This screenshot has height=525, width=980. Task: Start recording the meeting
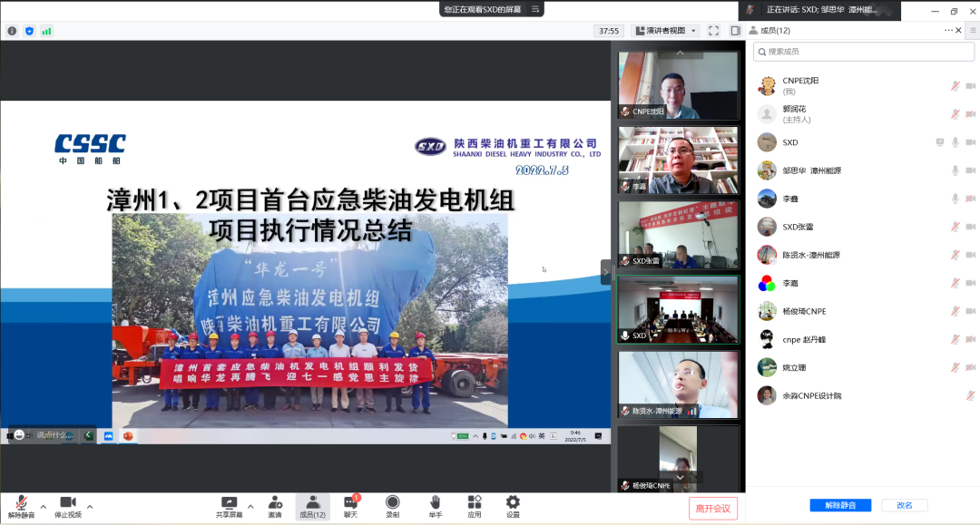pyautogui.click(x=393, y=507)
